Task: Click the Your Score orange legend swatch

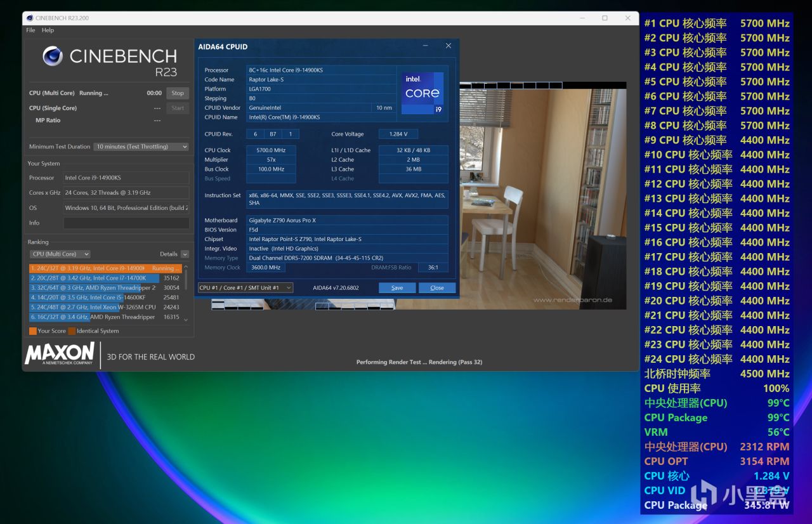Action: 33,331
